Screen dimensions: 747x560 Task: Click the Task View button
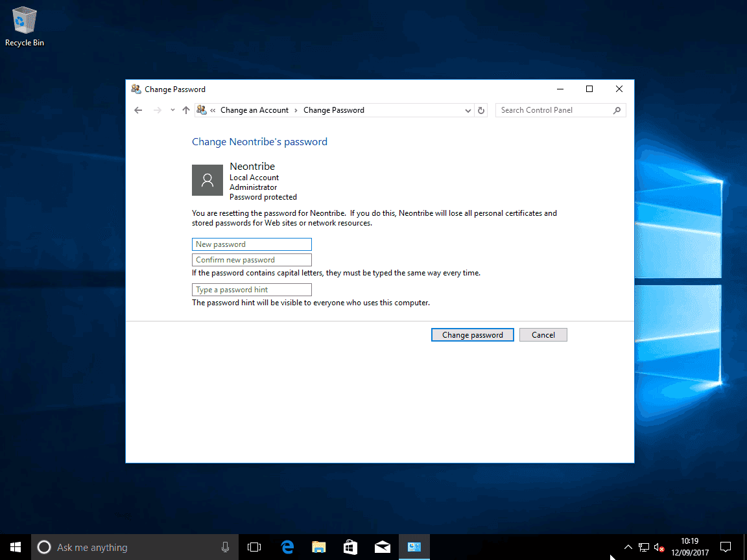[x=254, y=547]
